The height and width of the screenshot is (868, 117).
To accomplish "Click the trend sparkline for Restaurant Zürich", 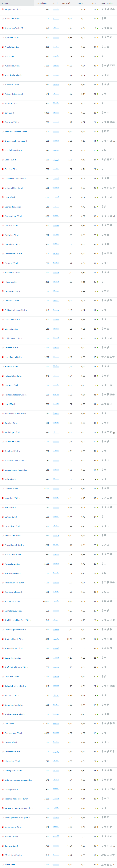I will [56, 601].
